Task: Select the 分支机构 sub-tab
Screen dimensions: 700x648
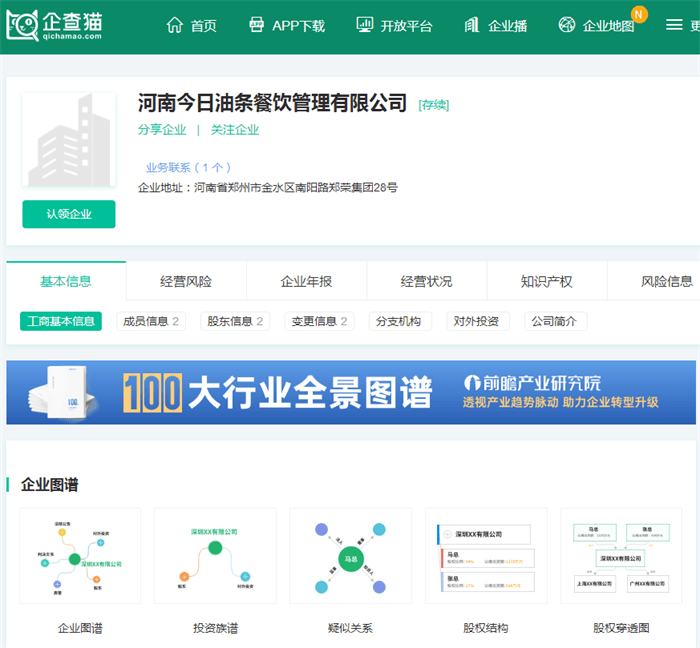Action: (x=400, y=321)
